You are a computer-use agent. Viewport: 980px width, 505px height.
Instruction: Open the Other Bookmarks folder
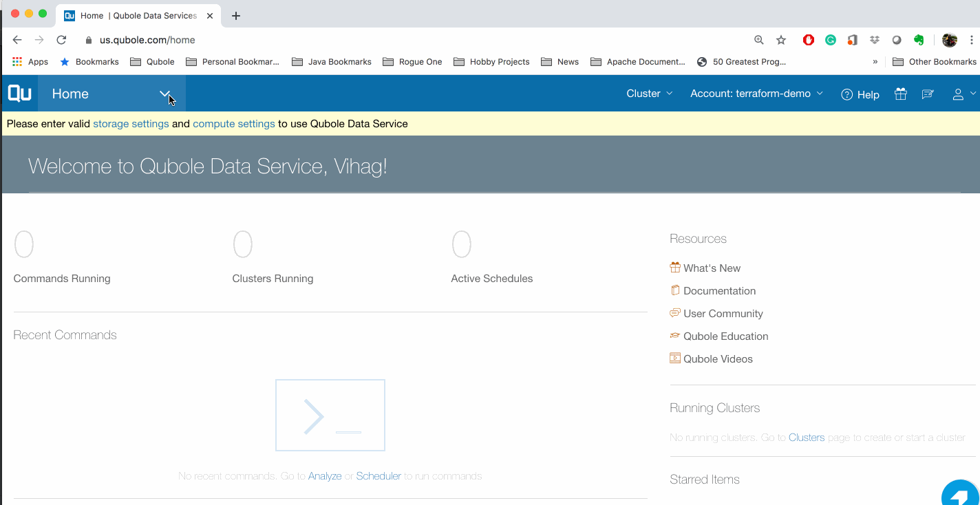tap(935, 62)
